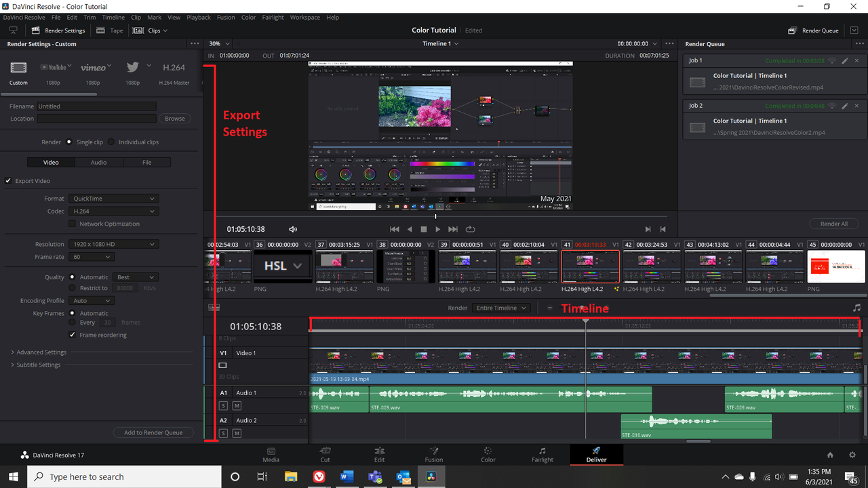This screenshot has height=488, width=868.
Task: Click Render Settings toolbar button
Action: click(58, 30)
